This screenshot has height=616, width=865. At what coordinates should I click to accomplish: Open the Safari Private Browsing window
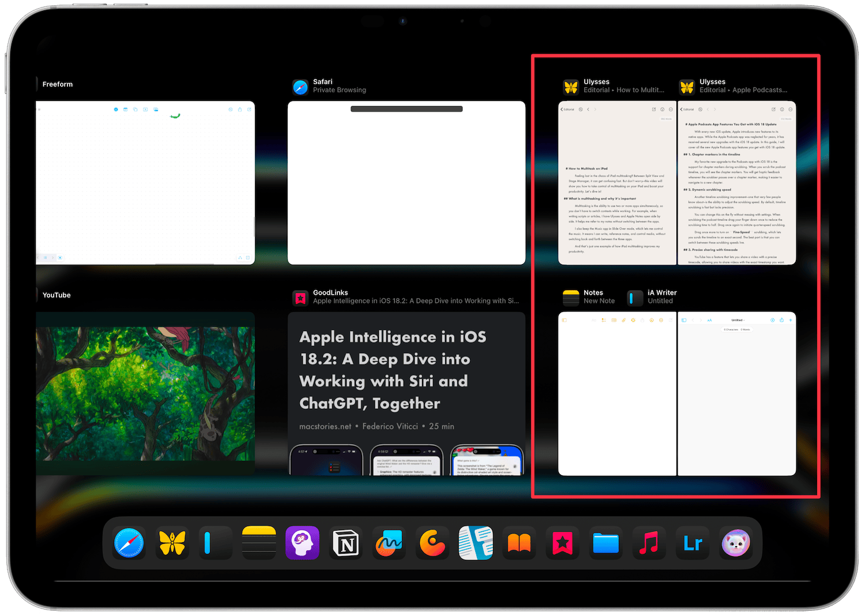pyautogui.click(x=407, y=182)
